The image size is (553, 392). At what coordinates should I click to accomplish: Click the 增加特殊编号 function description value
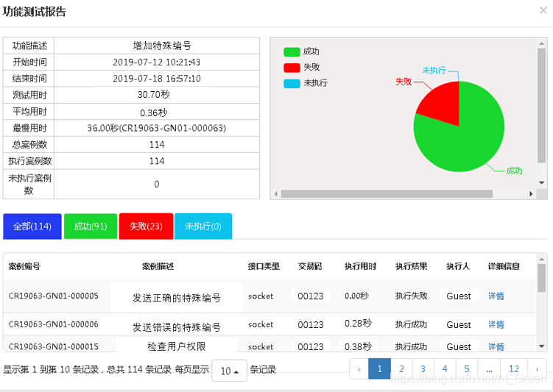162,46
